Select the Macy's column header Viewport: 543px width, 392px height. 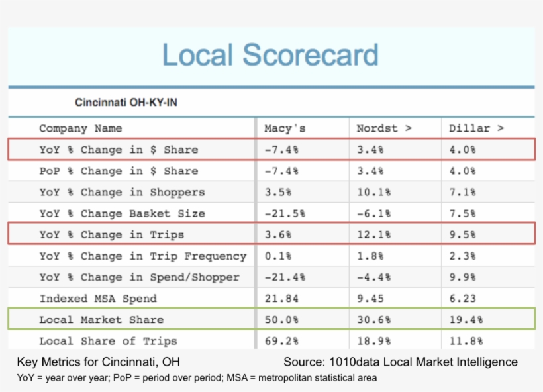(x=285, y=128)
